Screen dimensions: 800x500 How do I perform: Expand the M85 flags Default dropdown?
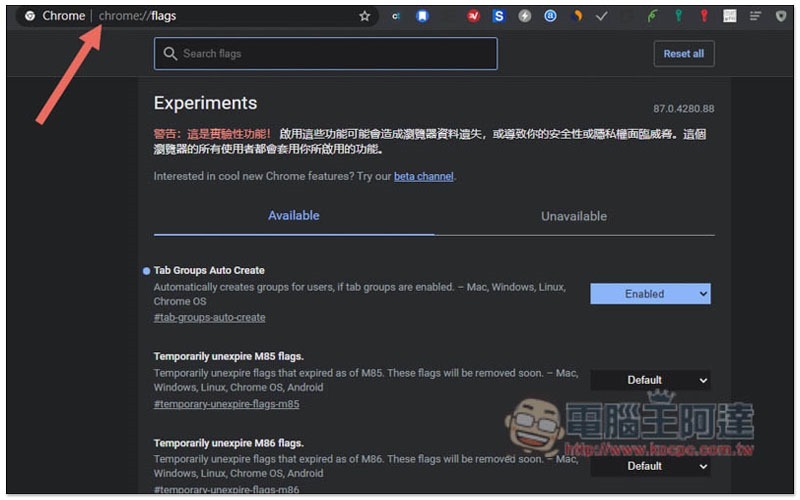tap(650, 380)
